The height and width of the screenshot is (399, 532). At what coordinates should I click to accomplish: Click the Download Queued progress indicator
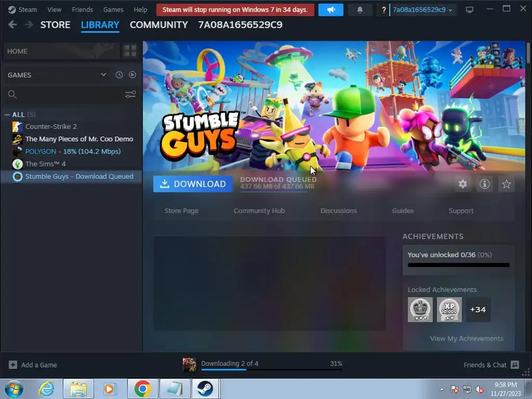point(278,183)
